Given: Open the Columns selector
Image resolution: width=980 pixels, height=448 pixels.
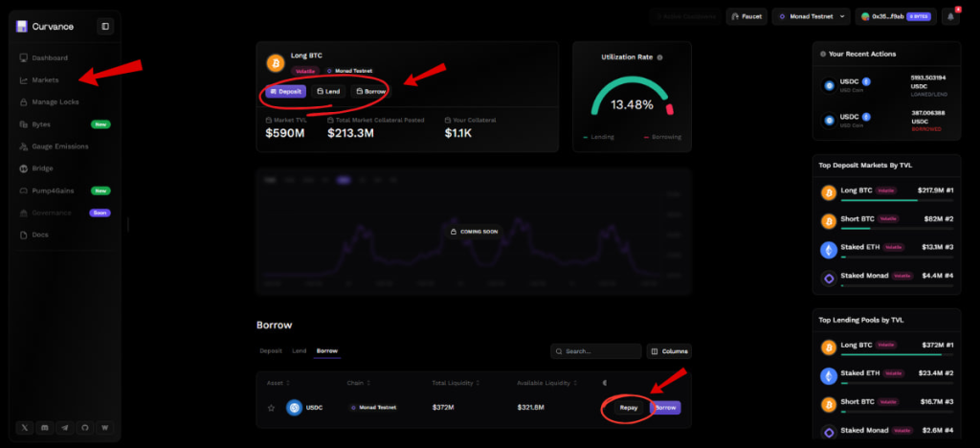Looking at the screenshot, I should coord(669,351).
